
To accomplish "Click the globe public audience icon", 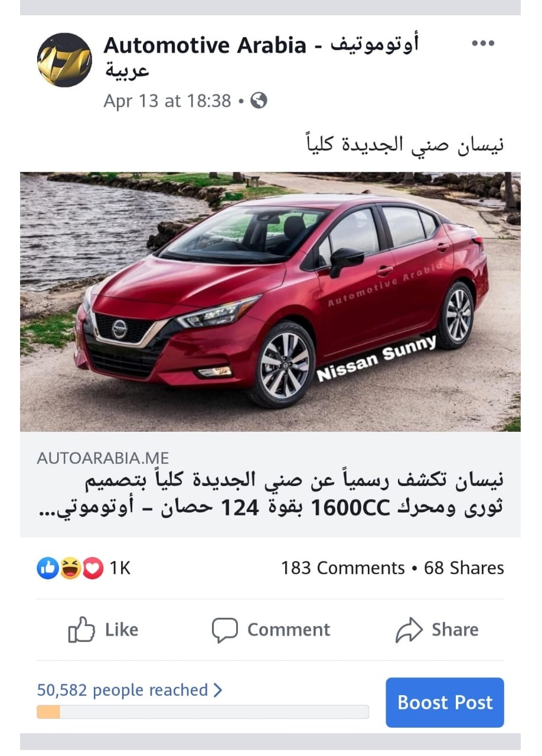I will [259, 100].
